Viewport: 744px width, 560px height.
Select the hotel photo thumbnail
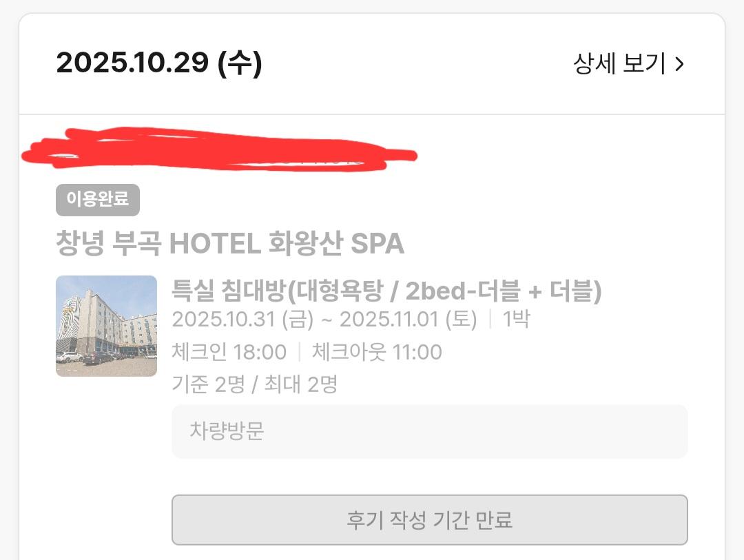tap(106, 326)
